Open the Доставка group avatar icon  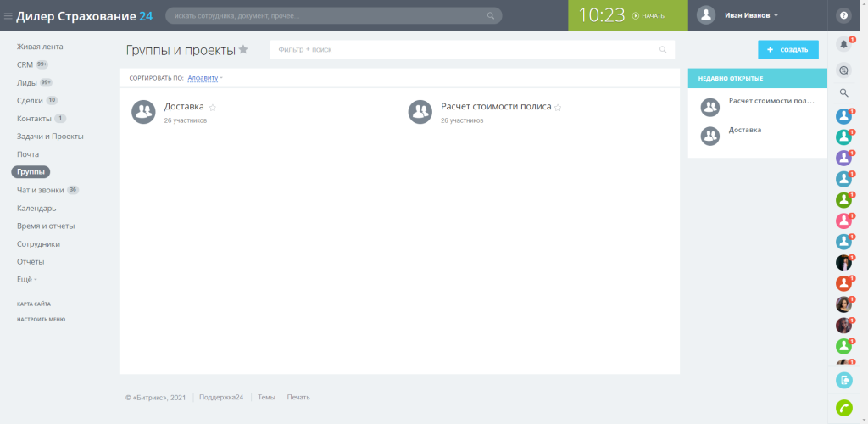click(143, 112)
